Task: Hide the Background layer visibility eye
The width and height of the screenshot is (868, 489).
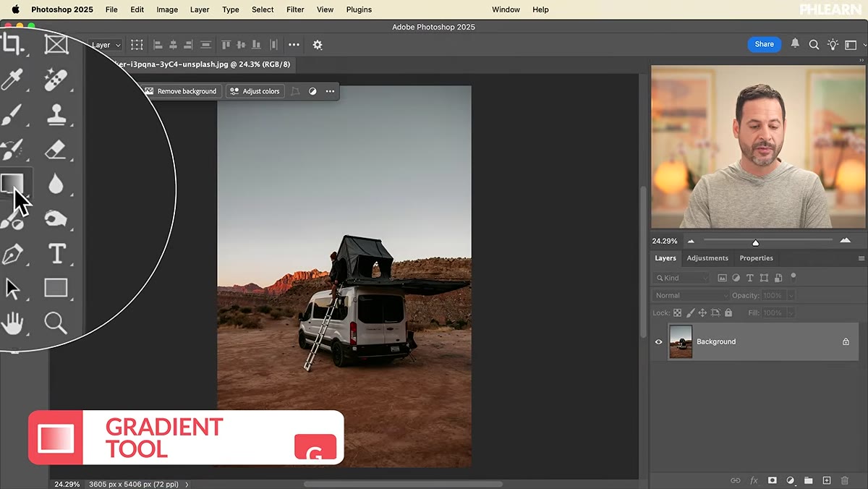Action: pyautogui.click(x=658, y=342)
